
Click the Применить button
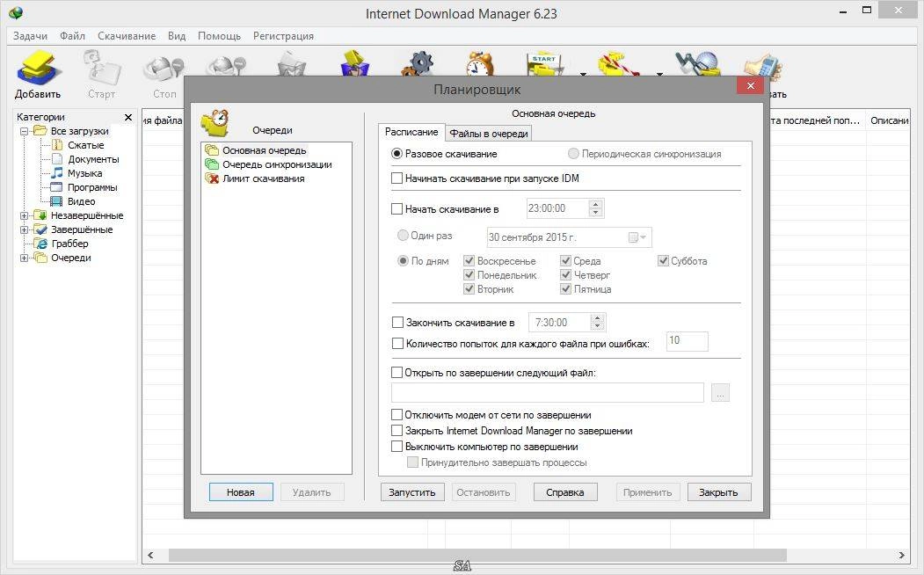tap(648, 492)
